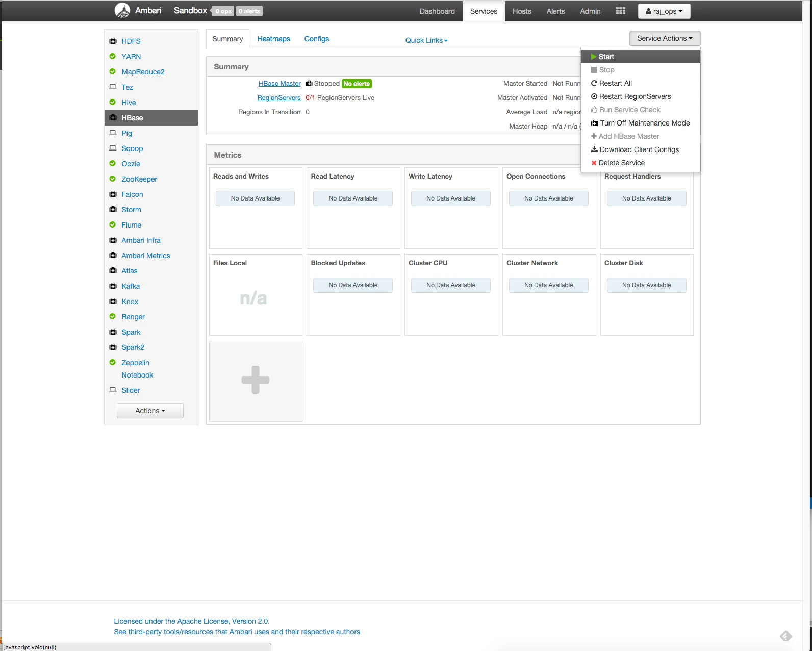The width and height of the screenshot is (812, 651).
Task: Click the green Start play icon
Action: [x=594, y=57]
